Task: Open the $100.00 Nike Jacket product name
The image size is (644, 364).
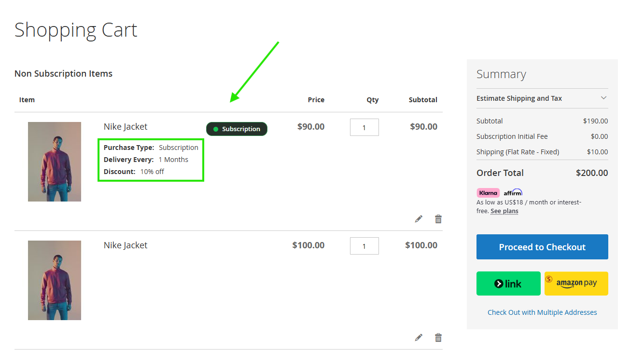Action: point(126,245)
